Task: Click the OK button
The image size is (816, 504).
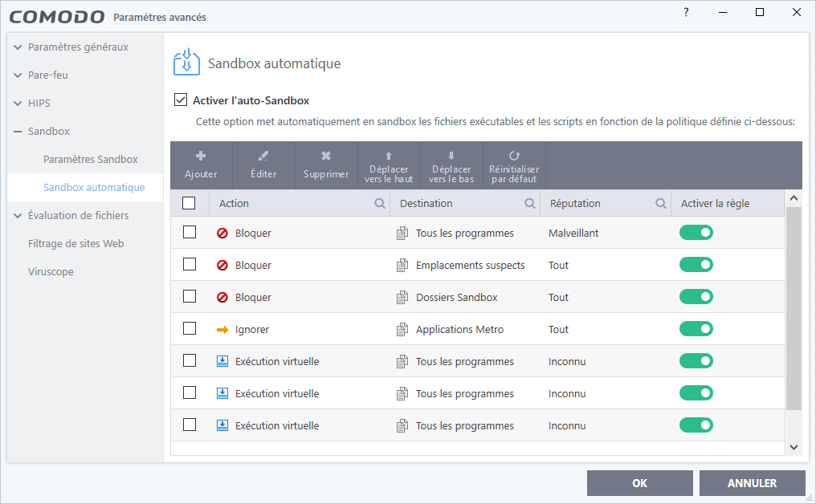Action: coord(639,483)
